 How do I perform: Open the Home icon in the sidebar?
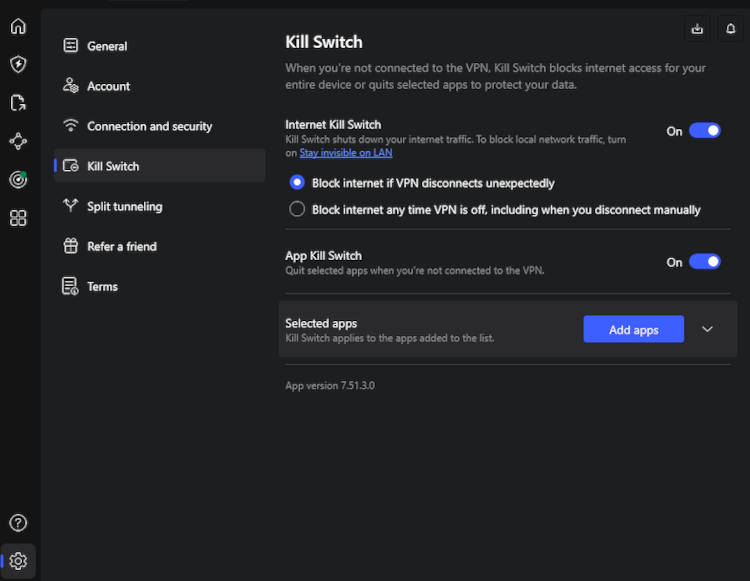coord(18,26)
